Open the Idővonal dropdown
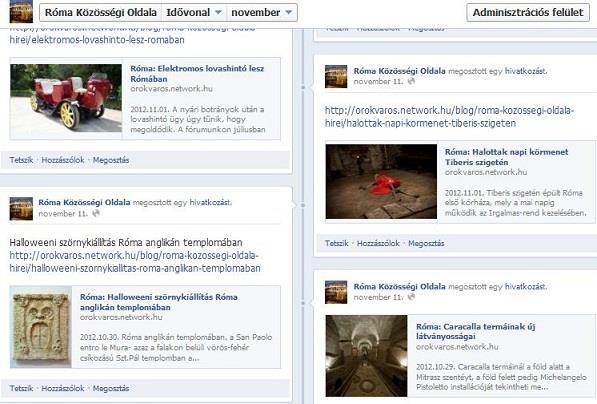597x404 pixels. point(194,13)
